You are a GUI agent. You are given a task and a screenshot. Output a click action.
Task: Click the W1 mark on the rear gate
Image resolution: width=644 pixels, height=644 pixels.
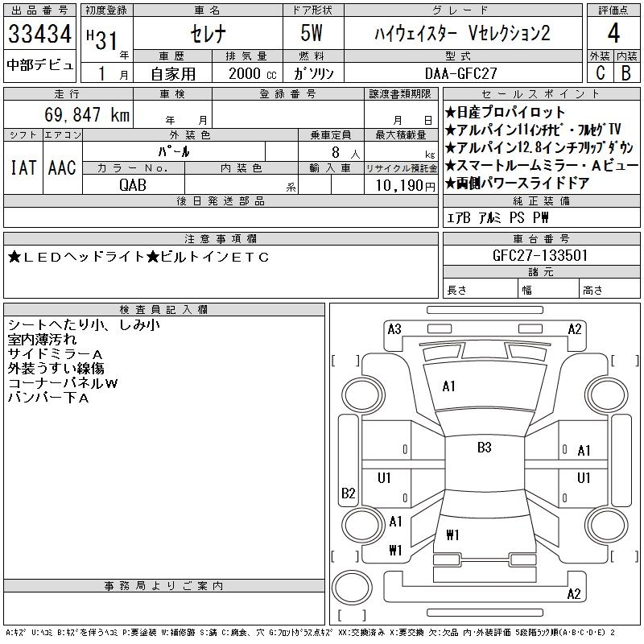point(452,535)
